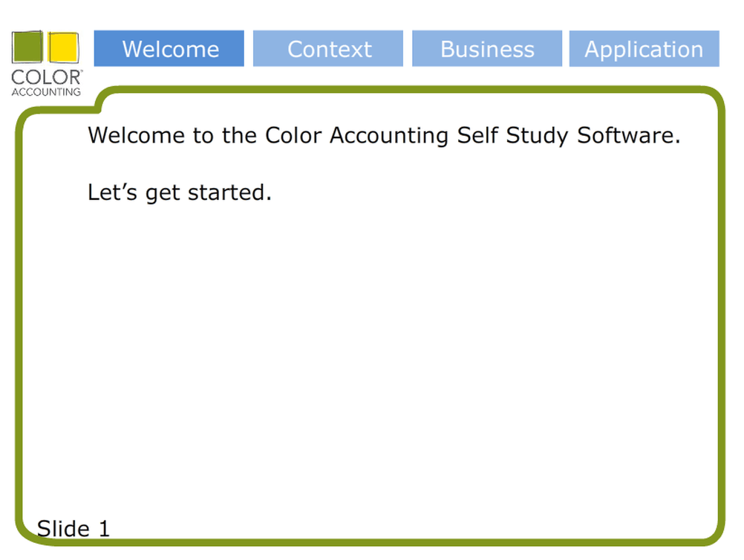Click the ACCOUNTING text under the logo
Viewport: 744px width, 560px height.
[46, 91]
